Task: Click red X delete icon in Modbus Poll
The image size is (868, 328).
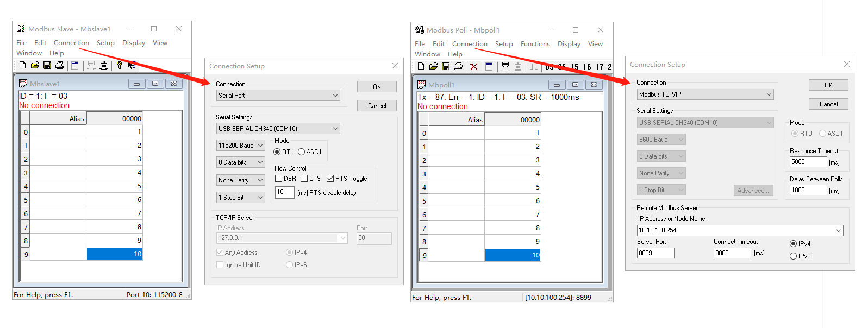Action: (x=473, y=67)
